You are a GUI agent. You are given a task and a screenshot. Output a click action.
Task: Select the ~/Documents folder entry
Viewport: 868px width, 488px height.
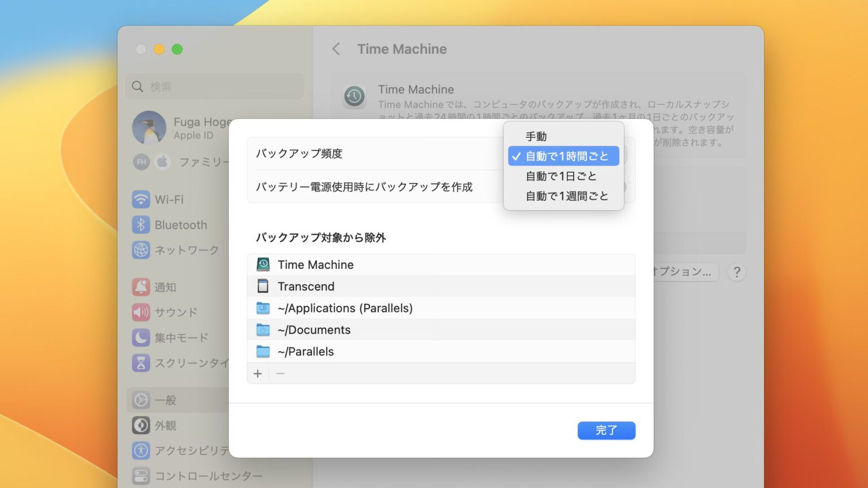tap(314, 330)
